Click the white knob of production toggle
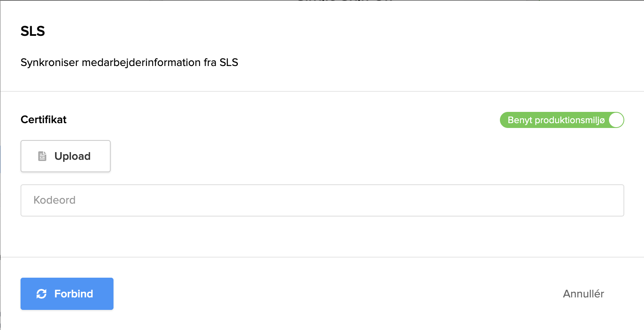 pyautogui.click(x=616, y=120)
